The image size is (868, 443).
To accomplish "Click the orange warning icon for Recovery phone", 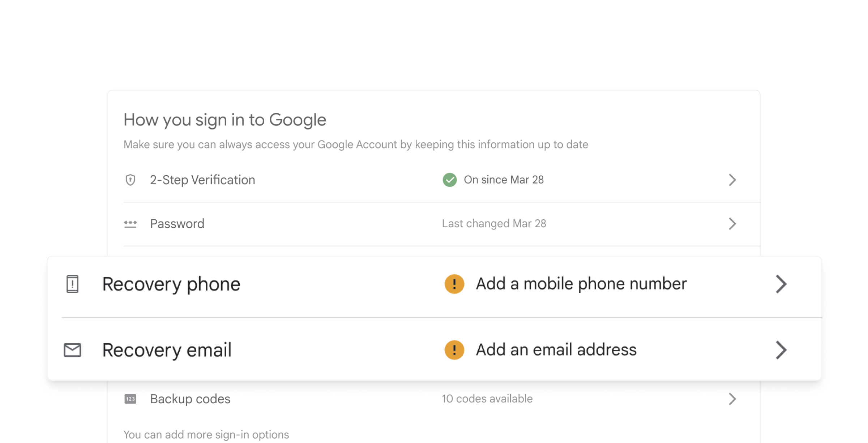I will point(454,284).
